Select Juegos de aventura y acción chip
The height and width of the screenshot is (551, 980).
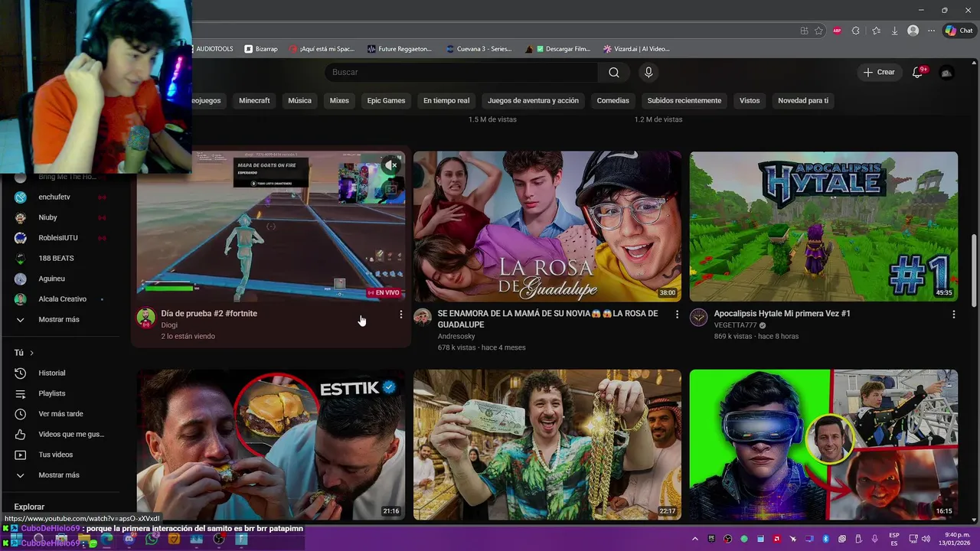point(533,100)
